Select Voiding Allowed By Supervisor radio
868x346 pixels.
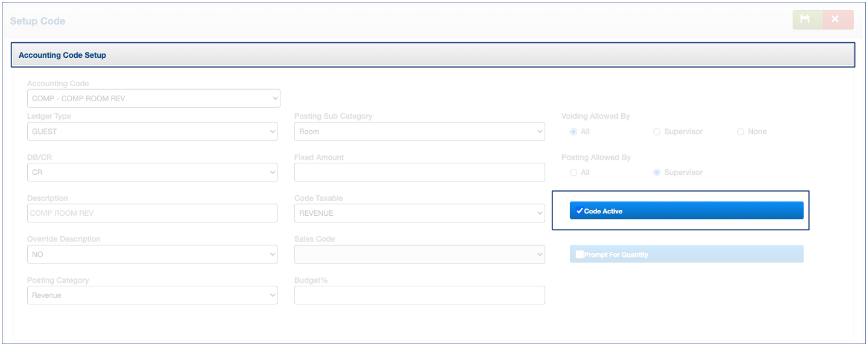coord(657,131)
